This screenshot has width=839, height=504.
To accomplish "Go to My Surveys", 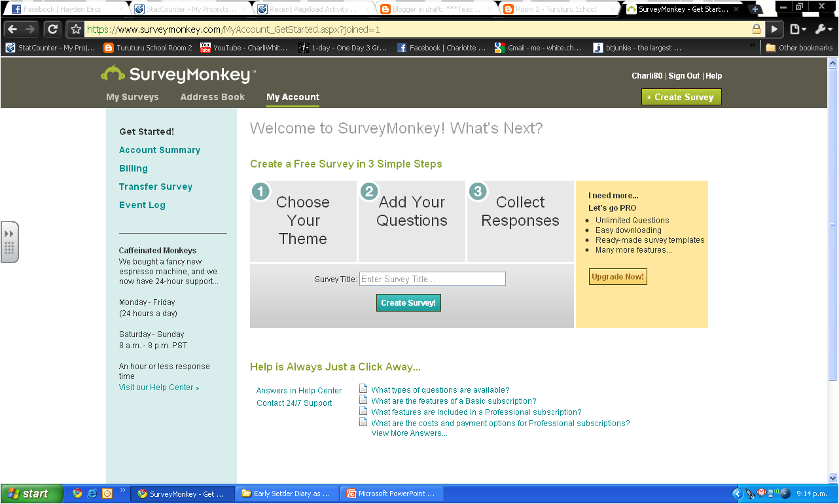I will pyautogui.click(x=132, y=97).
